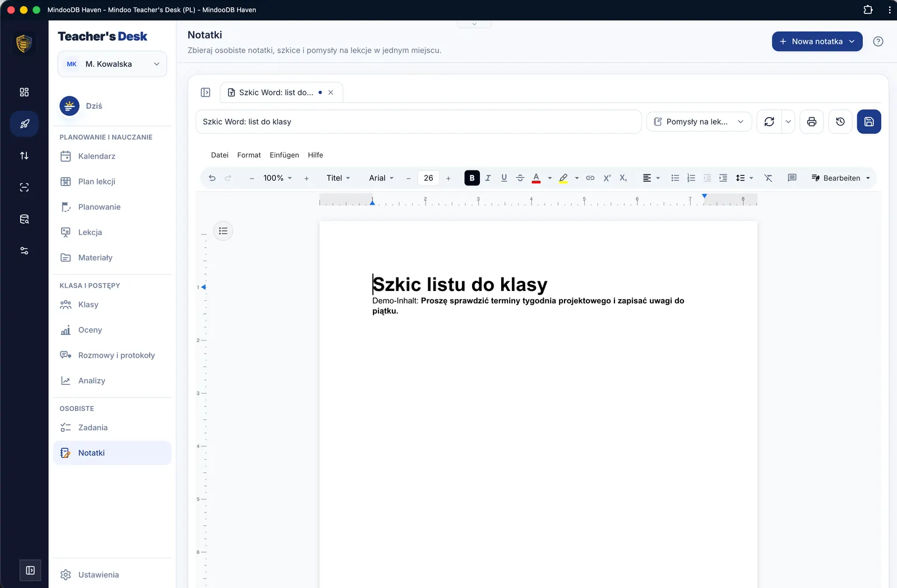Toggle italic formatting
The image size is (897, 588).
(x=488, y=178)
